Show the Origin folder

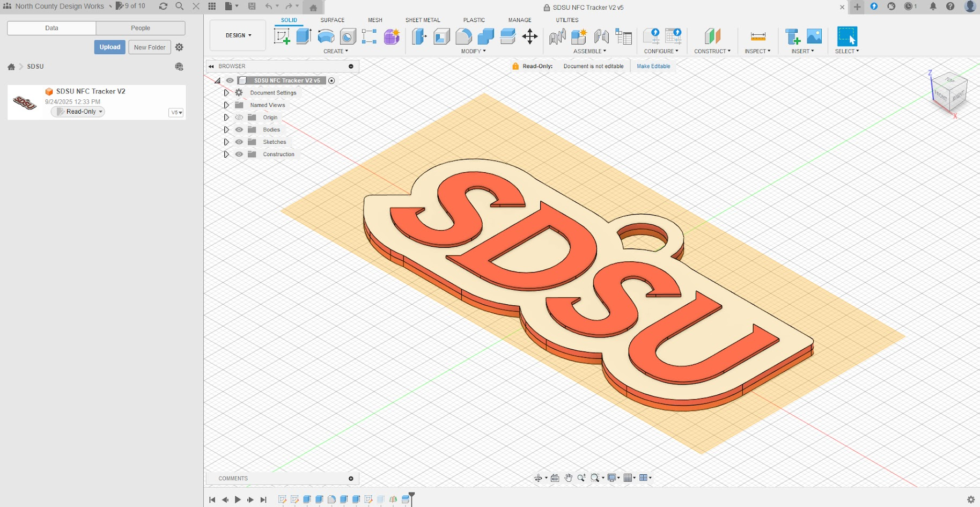(x=239, y=117)
